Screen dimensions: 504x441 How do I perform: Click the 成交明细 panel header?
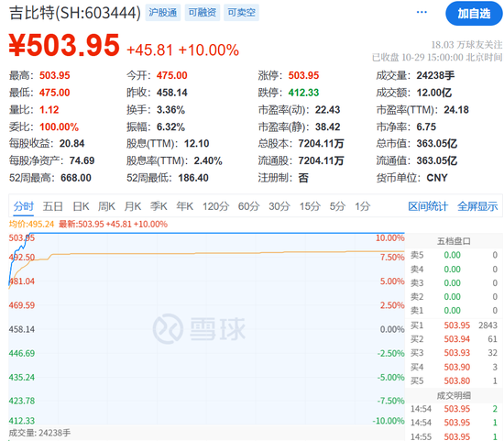pyautogui.click(x=454, y=396)
